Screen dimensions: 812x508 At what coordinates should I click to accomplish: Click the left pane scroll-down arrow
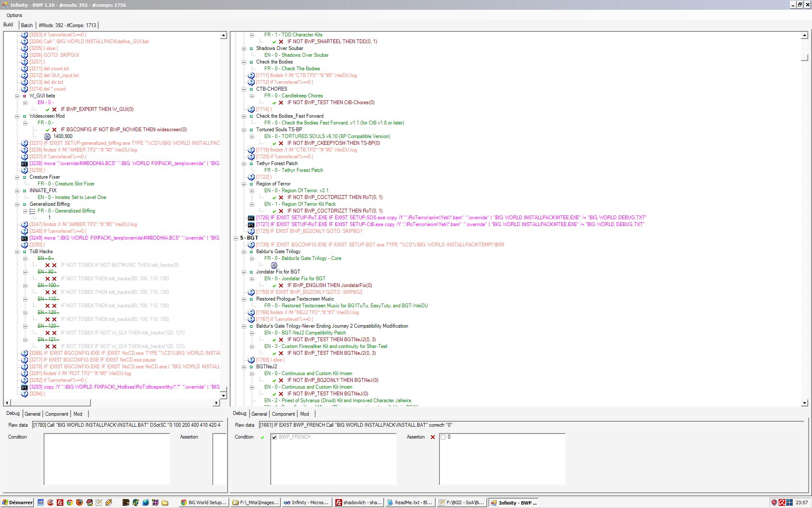[223, 395]
